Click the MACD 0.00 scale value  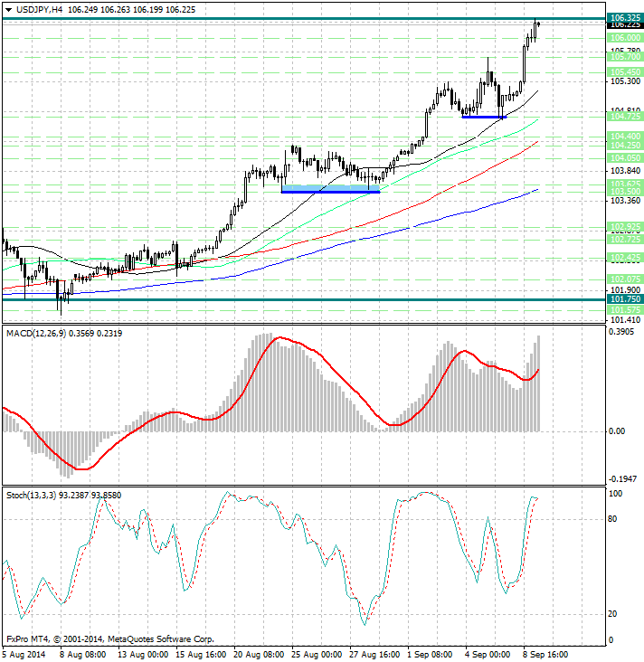coord(617,431)
